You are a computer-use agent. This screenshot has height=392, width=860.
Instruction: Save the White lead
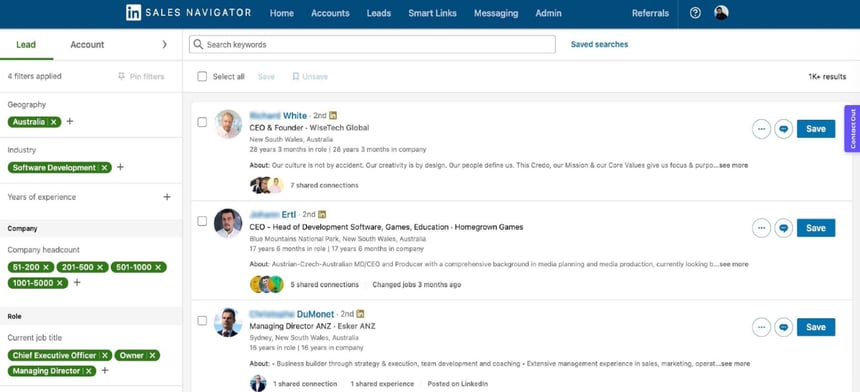pyautogui.click(x=816, y=129)
